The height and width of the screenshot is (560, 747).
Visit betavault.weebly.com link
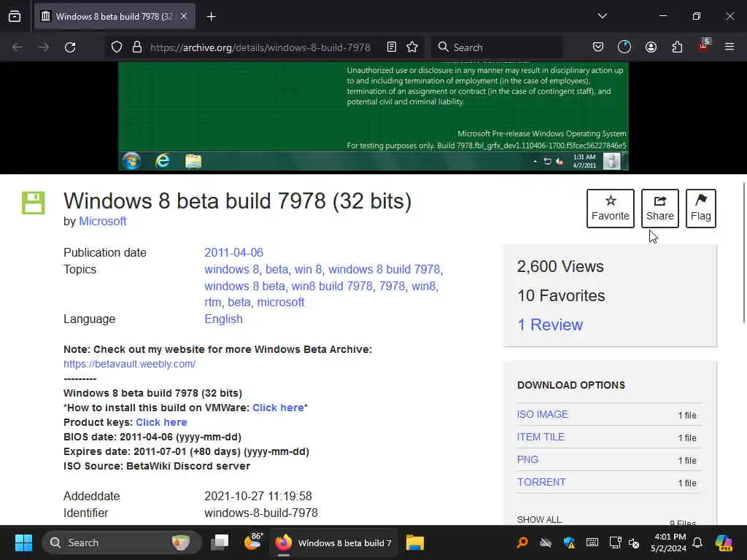130,364
